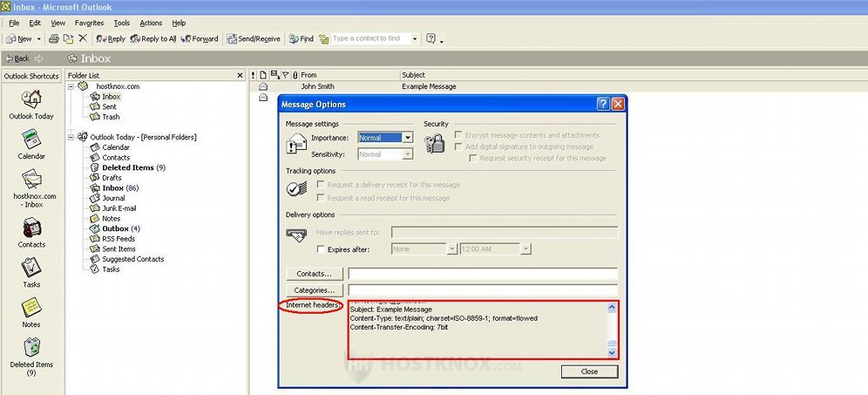Click the Delete X toolbar icon
This screenshot has width=868, height=395.
(x=83, y=38)
